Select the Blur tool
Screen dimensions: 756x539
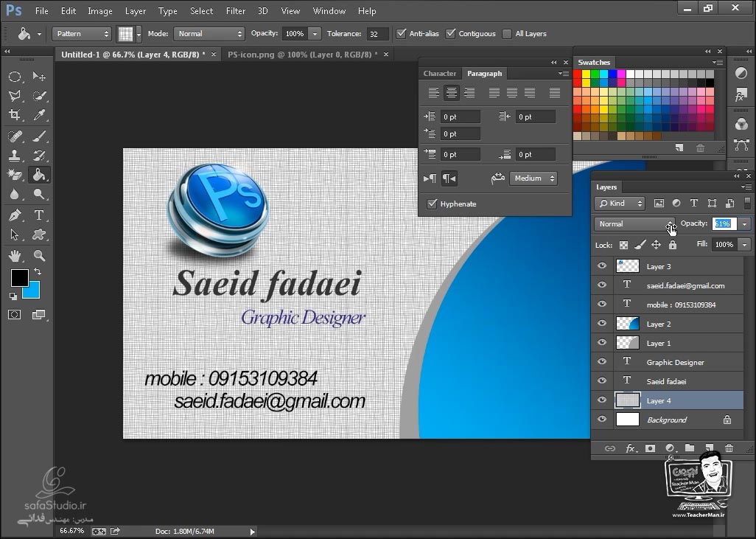15,194
